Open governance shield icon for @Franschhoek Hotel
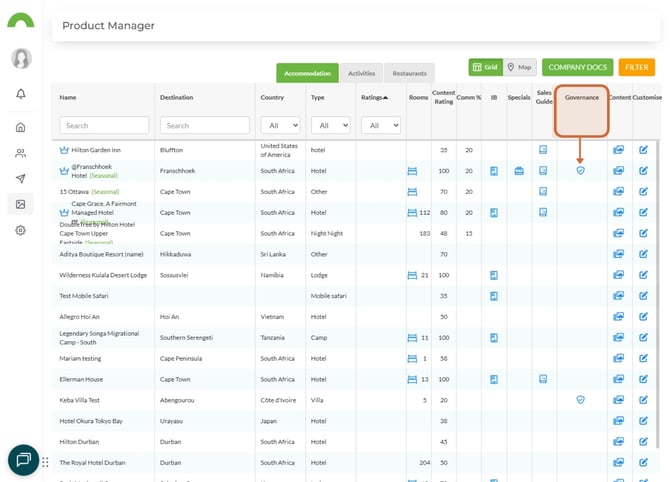The width and height of the screenshot is (670, 482). click(580, 170)
